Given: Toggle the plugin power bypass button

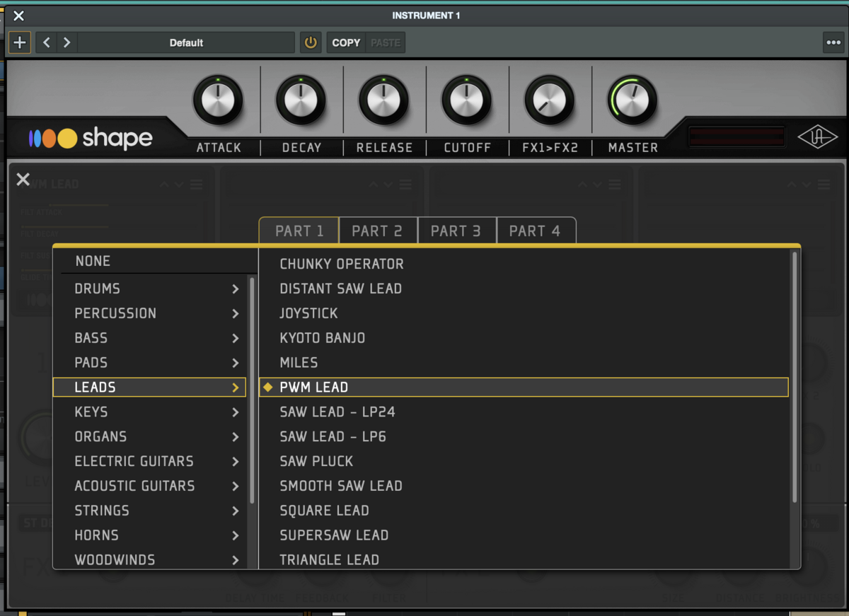Looking at the screenshot, I should tap(311, 42).
